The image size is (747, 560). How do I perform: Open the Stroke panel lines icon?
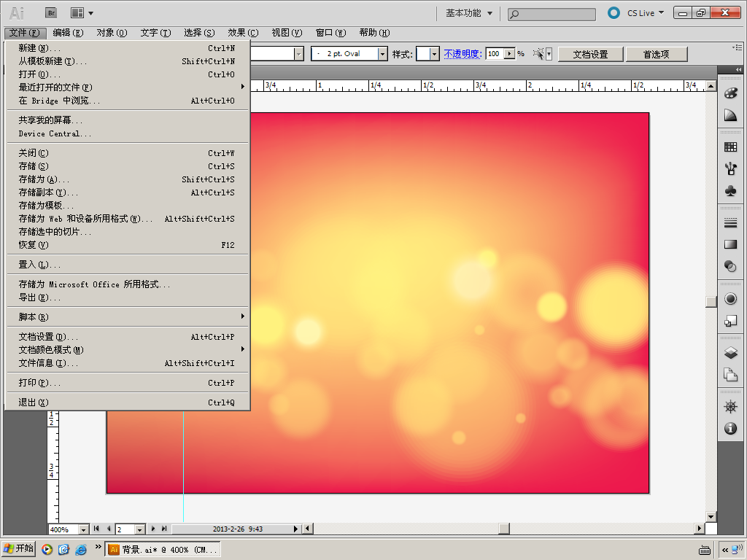point(730,222)
